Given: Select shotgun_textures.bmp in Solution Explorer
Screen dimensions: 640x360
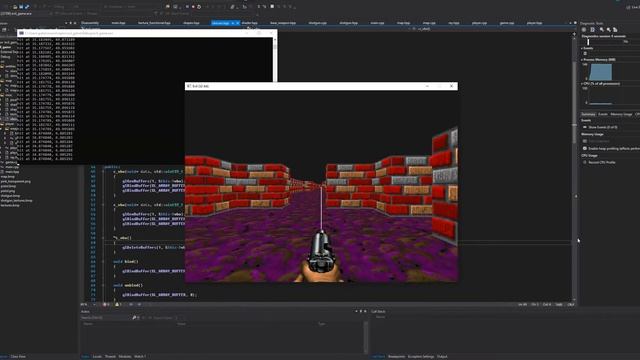Looking at the screenshot, I should pos(16,201).
